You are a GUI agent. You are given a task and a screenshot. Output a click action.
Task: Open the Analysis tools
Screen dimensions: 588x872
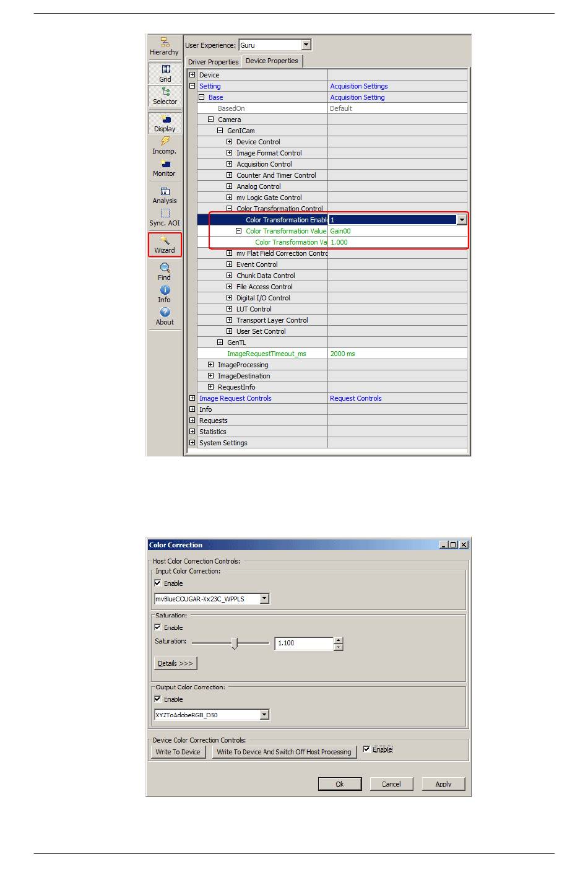pos(165,195)
